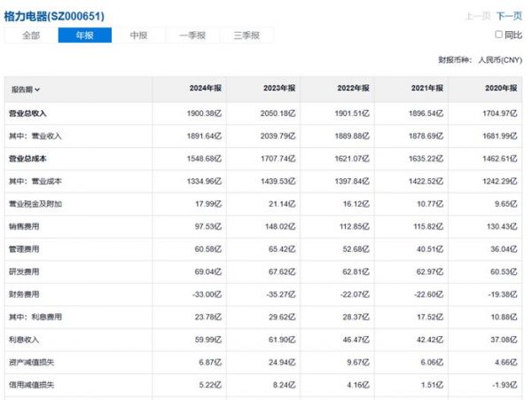Click the 上一页 link
Screen dimensions: 532x400
[477, 16]
